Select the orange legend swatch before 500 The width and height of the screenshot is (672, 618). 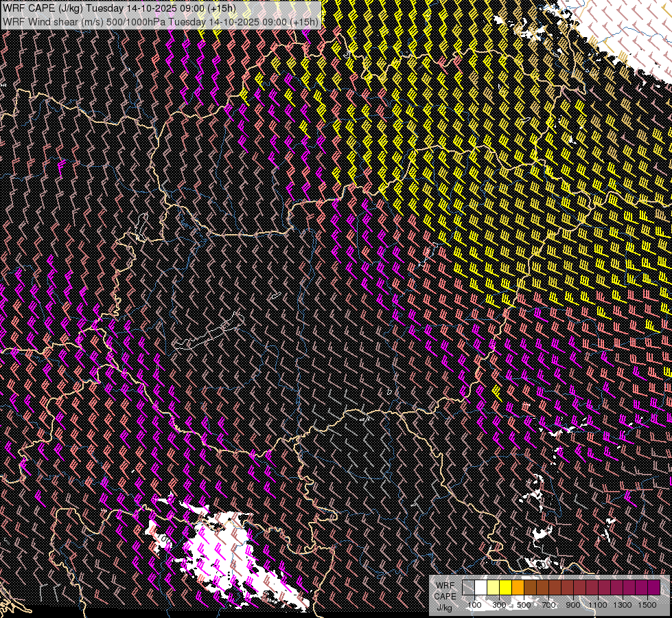(518, 587)
